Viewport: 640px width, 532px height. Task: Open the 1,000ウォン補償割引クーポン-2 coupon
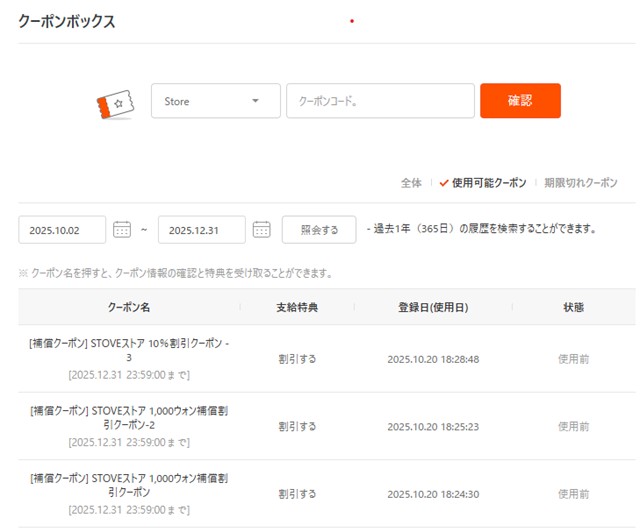click(x=129, y=417)
